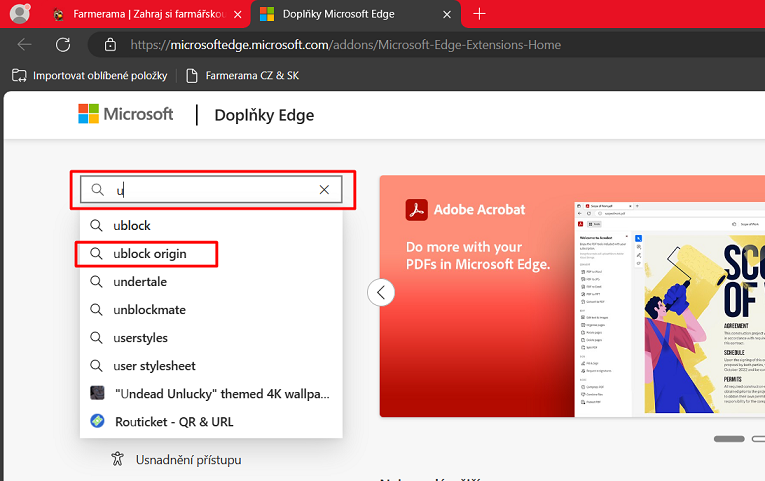Click the Farmerama CZ & SK page icon
This screenshot has width=765, height=481.
192,76
